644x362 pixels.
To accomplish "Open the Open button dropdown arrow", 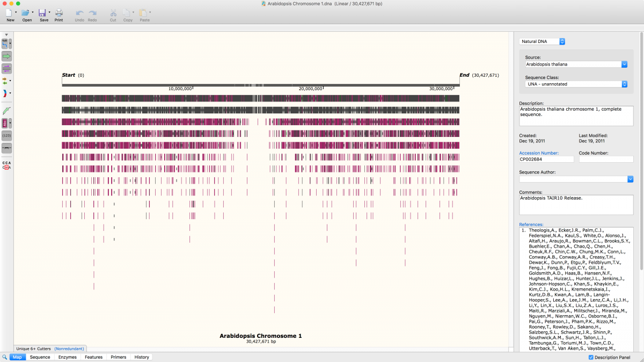I will tap(33, 12).
